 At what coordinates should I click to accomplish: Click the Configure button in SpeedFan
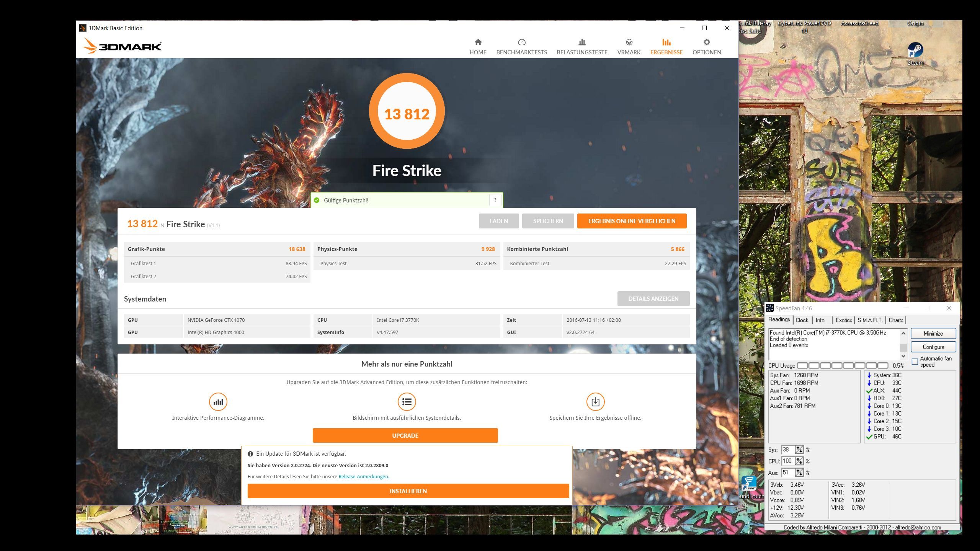[x=933, y=347]
